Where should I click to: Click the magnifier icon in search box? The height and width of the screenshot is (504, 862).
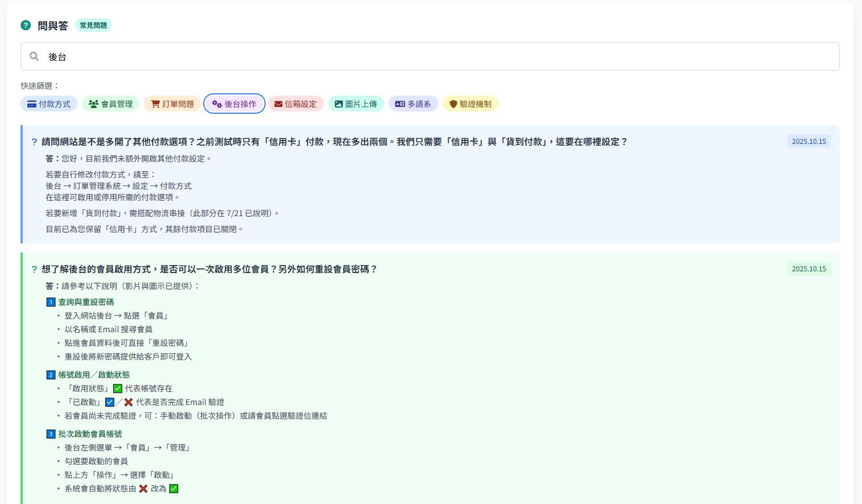click(34, 56)
